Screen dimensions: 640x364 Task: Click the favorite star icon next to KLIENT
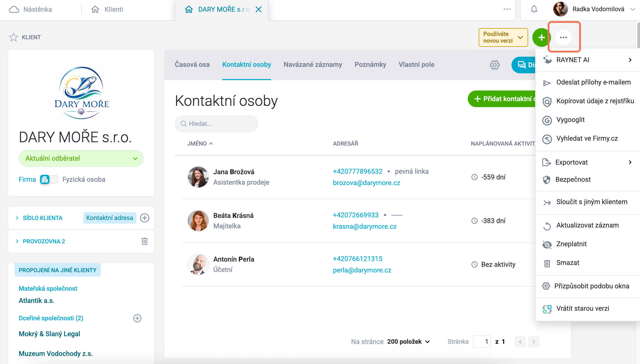click(x=14, y=37)
